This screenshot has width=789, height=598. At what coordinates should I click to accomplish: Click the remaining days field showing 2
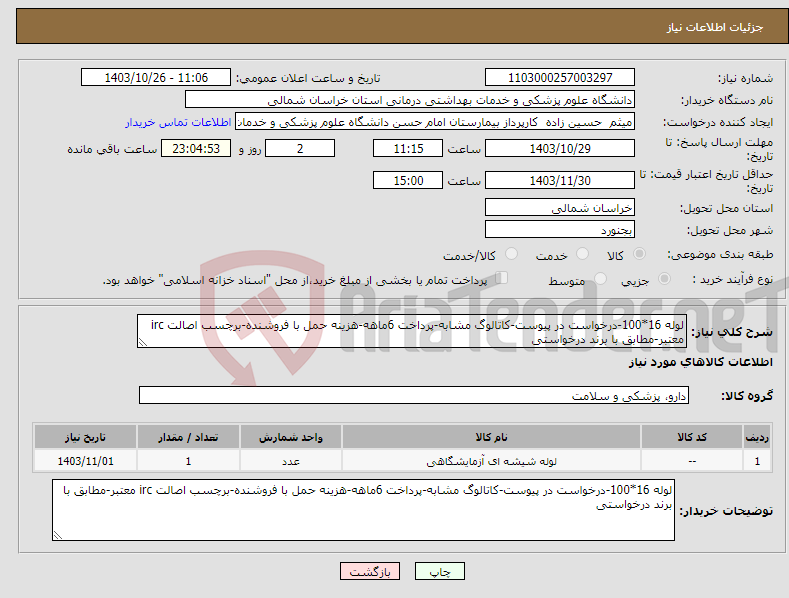pyautogui.click(x=300, y=148)
